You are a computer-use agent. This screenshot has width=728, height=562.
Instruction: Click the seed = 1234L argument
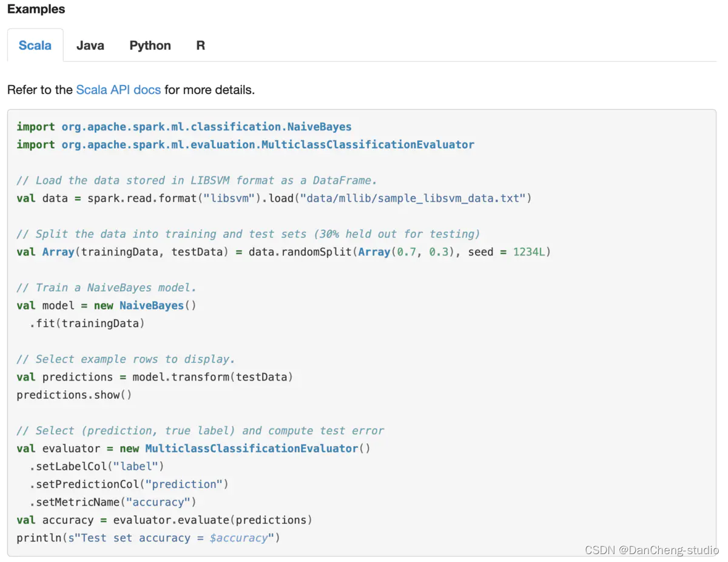tap(506, 252)
